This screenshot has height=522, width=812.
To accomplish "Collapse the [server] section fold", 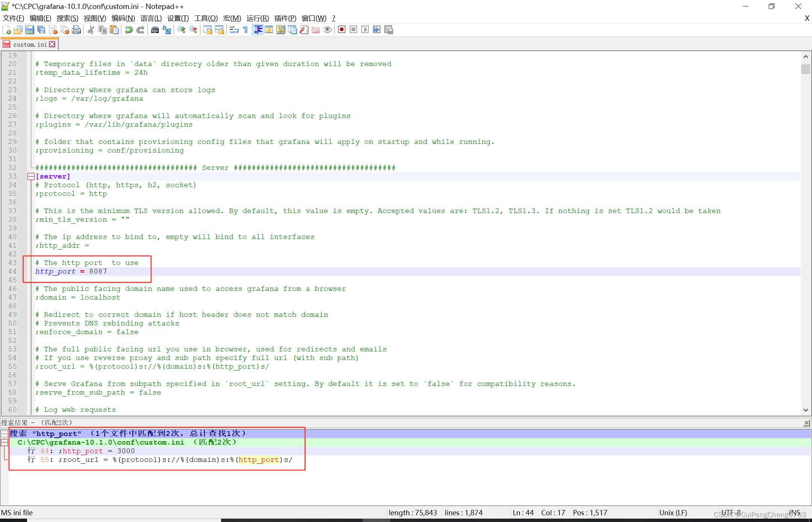I will point(31,176).
